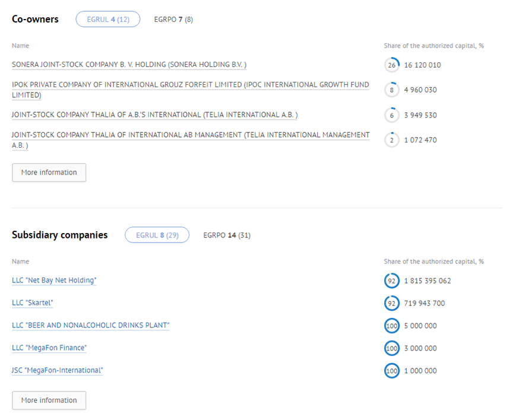Click the 92 percent circle next to Skartel
513x420 pixels.
[x=392, y=303]
